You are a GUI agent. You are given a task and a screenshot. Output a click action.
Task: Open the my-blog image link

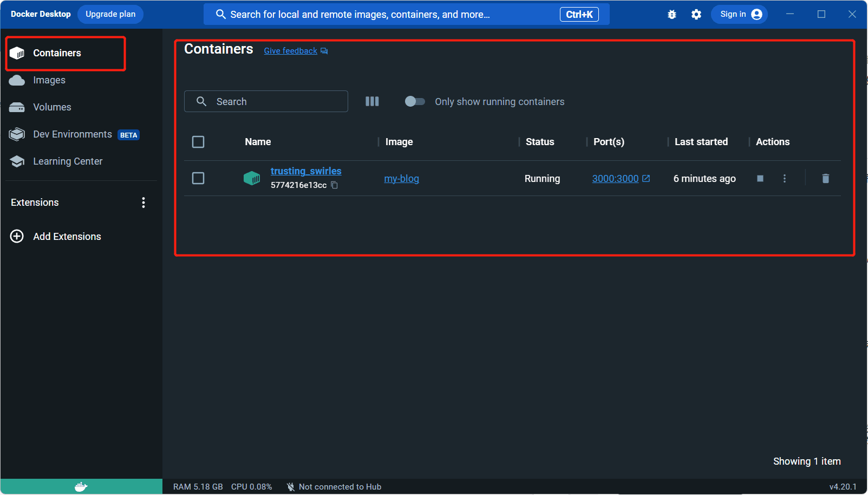(x=402, y=179)
